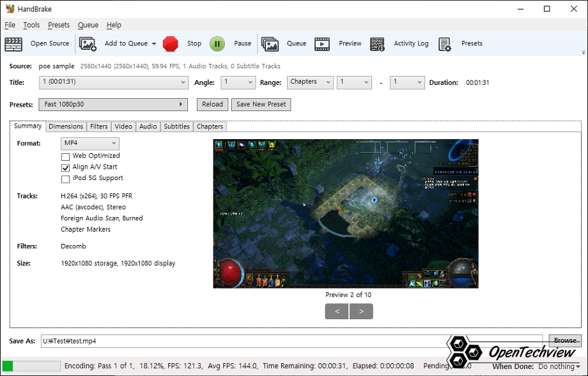Click the encoding progress bar

pos(31,366)
